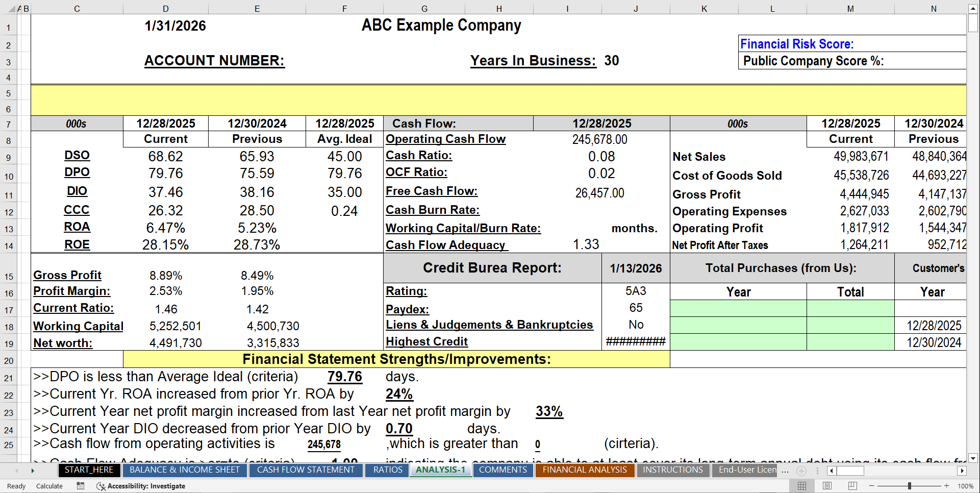This screenshot has height=493, width=980.
Task: Click the previous sheet navigation arrow
Action: [x=17, y=471]
